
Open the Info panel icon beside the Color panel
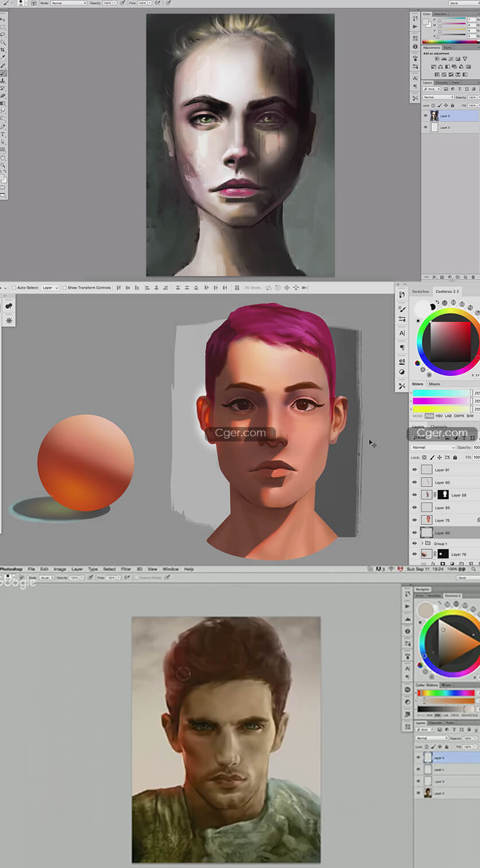(x=415, y=46)
